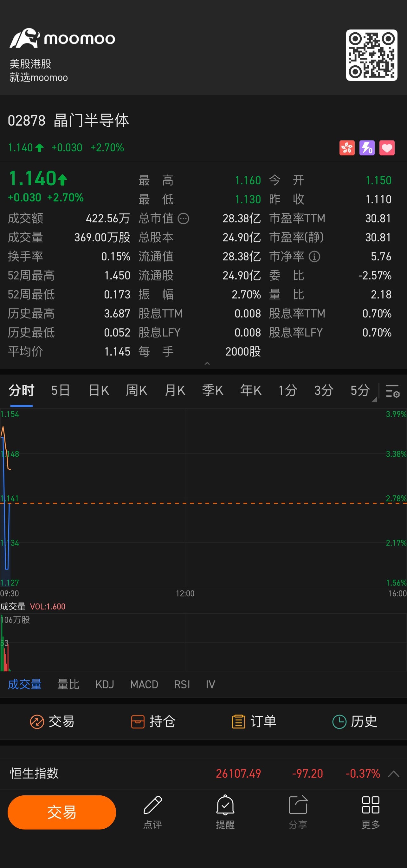The image size is (407, 868).
Task: Select the RSI indicator tab
Action: point(182,684)
